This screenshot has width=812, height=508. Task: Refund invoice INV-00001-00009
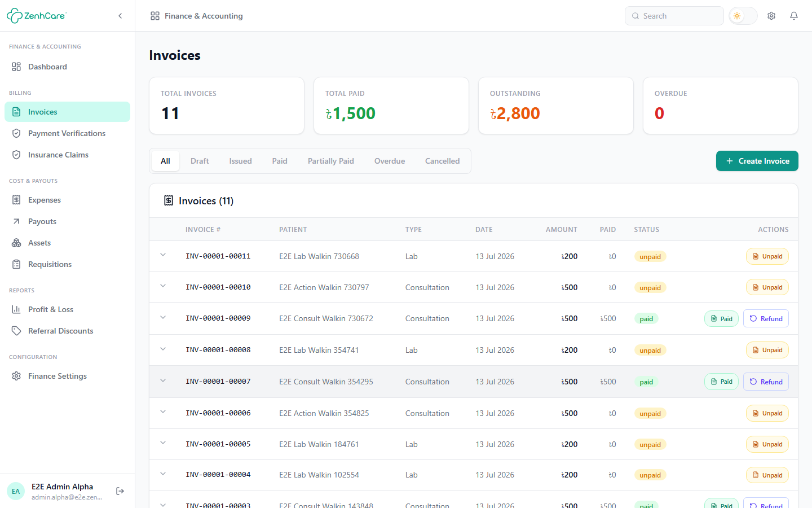(x=766, y=318)
